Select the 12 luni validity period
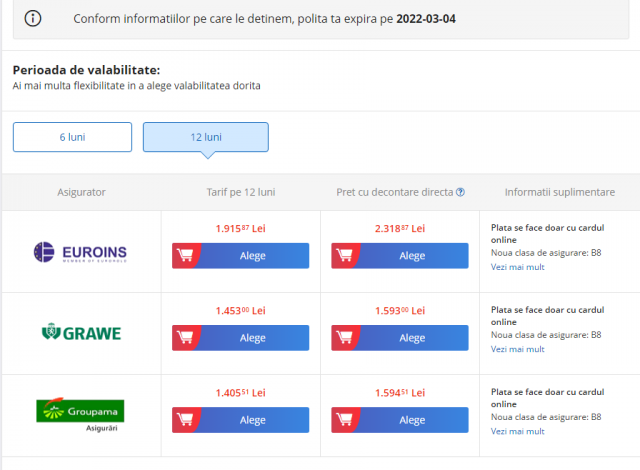The image size is (640, 470). [x=205, y=137]
